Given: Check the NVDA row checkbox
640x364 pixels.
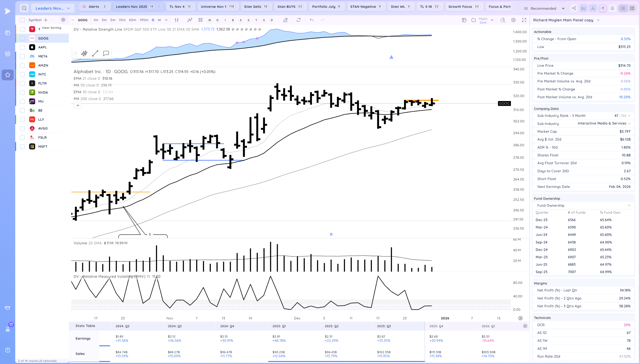Looking at the screenshot, I should tap(22, 93).
